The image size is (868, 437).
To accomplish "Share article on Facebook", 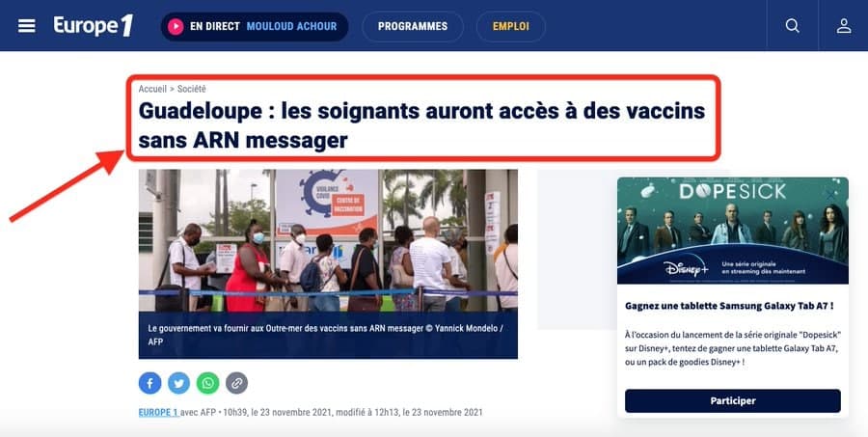I will (150, 383).
